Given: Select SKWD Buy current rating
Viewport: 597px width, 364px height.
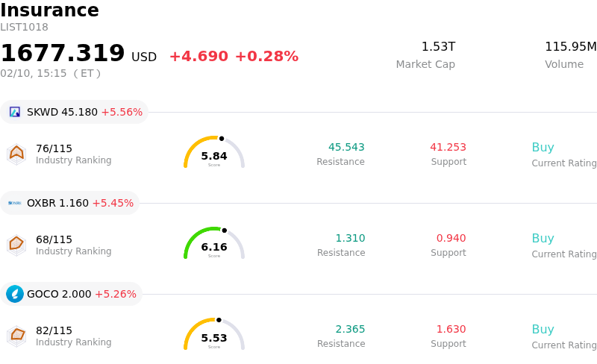Looking at the screenshot, I should point(543,148).
